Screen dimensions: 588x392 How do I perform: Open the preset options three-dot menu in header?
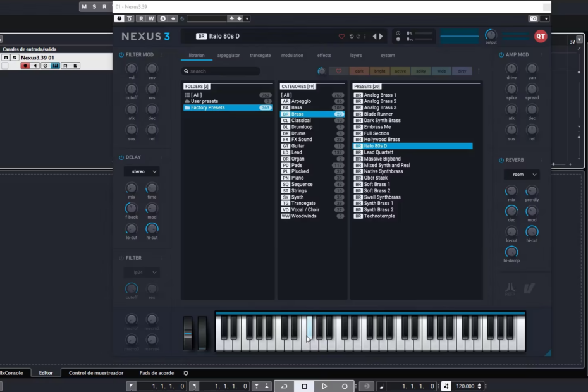tap(365, 37)
